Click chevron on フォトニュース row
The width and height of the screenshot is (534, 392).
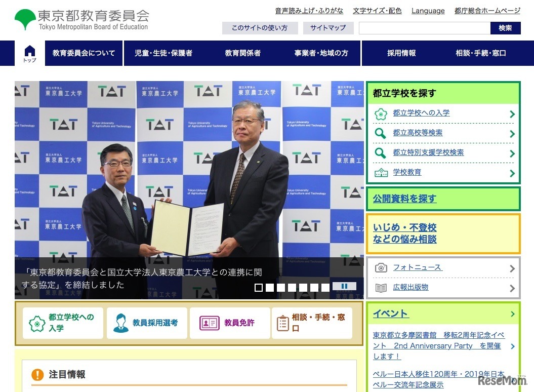pyautogui.click(x=512, y=269)
